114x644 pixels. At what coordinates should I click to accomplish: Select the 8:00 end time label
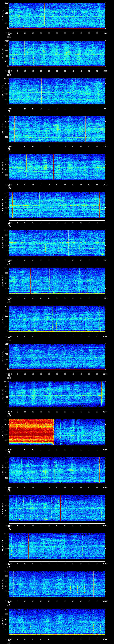point(105,260)
